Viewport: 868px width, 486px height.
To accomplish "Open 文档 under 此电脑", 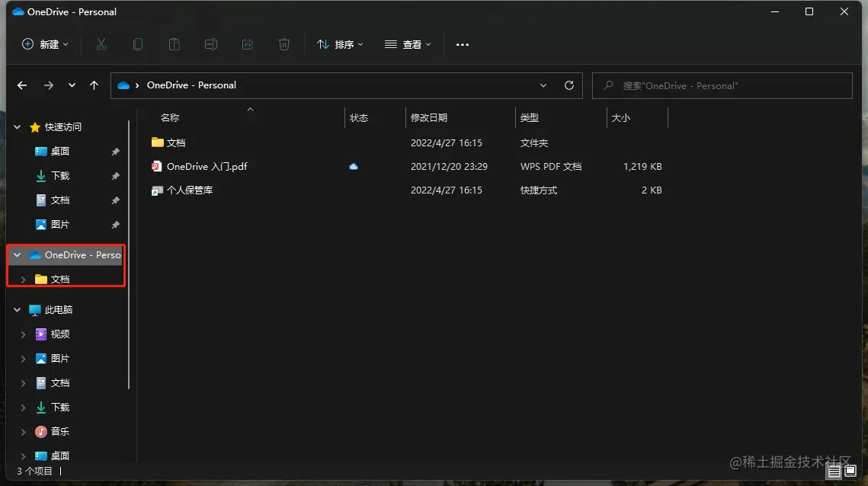I will click(59, 383).
